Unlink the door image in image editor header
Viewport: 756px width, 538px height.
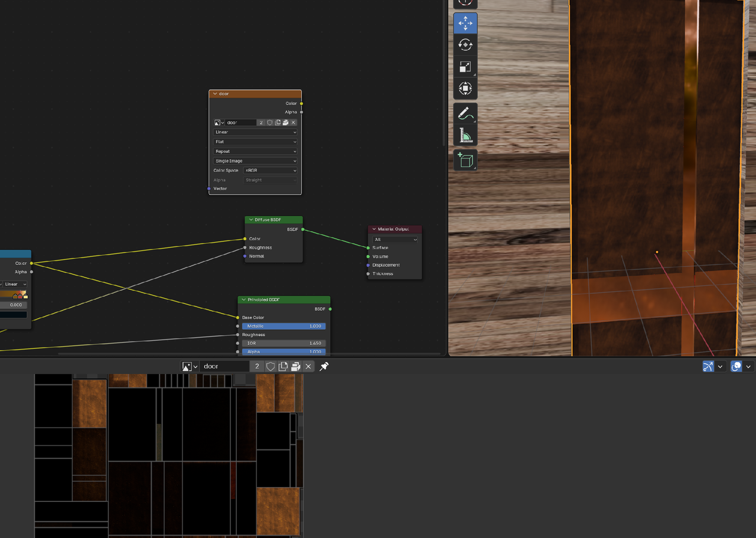[308, 366]
